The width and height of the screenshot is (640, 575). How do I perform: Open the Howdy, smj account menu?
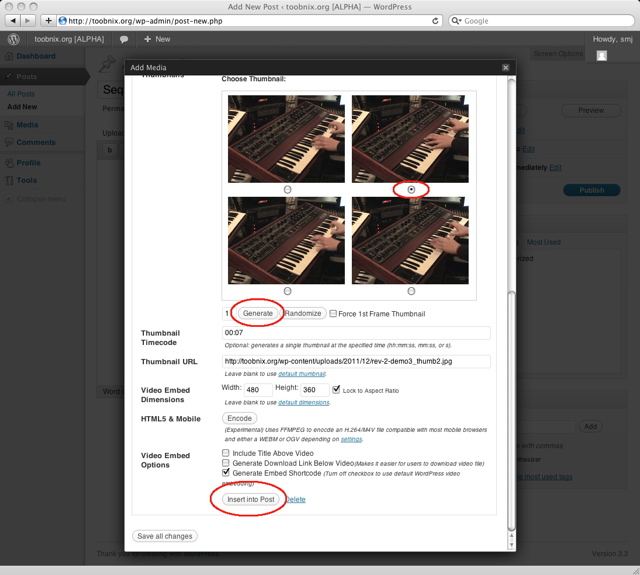coord(612,39)
